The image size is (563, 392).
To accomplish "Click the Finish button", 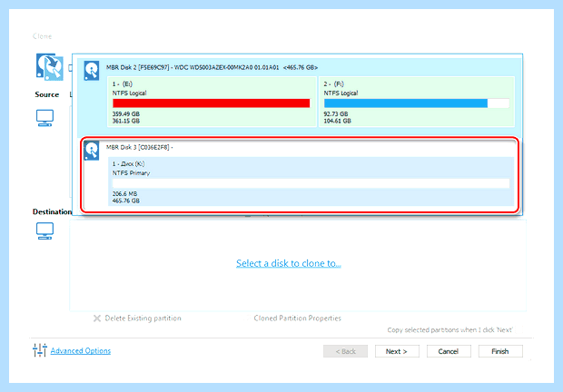I will tap(500, 351).
